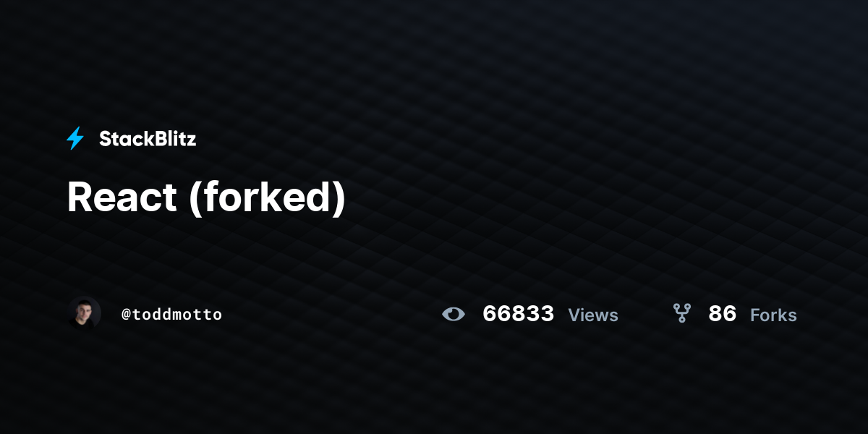Tap the views eye symbol
This screenshot has height=434, width=868.
click(x=454, y=314)
